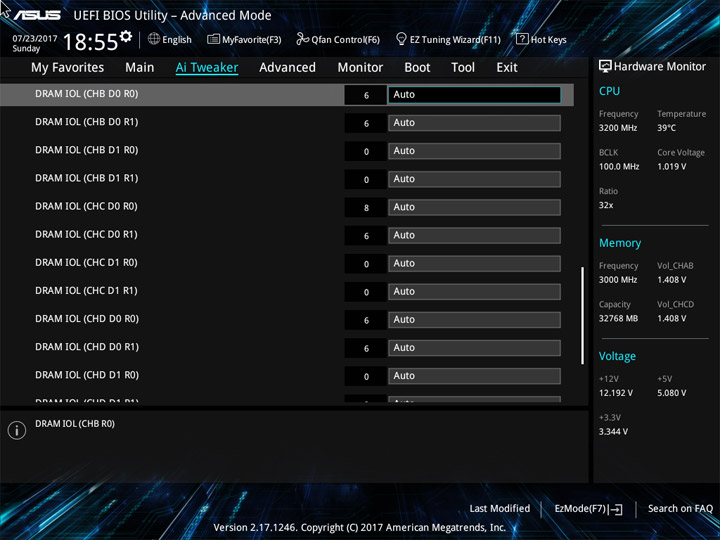Click Auto field for DRAM IOL (CHD D0 R1)
Image resolution: width=720 pixels, height=540 pixels.
click(x=474, y=348)
